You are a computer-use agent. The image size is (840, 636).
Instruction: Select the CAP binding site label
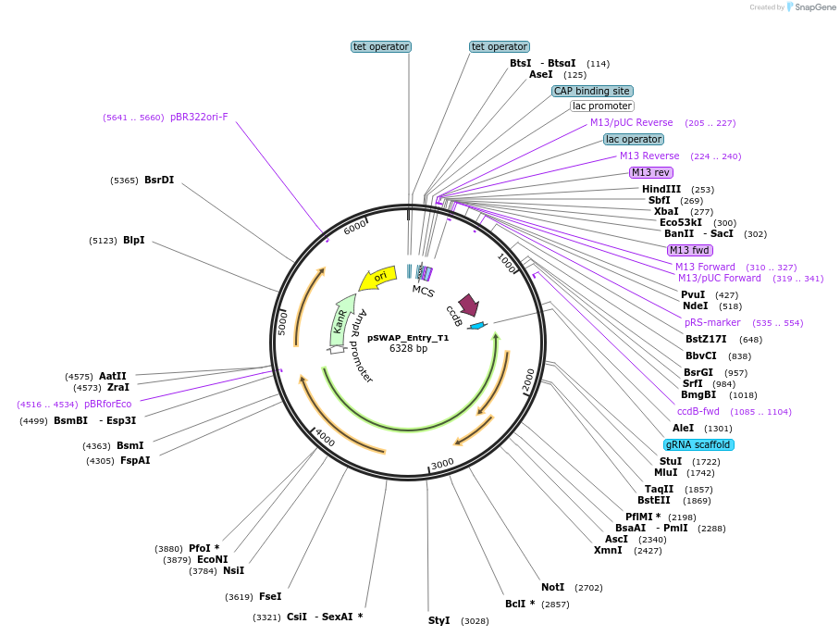tap(592, 91)
